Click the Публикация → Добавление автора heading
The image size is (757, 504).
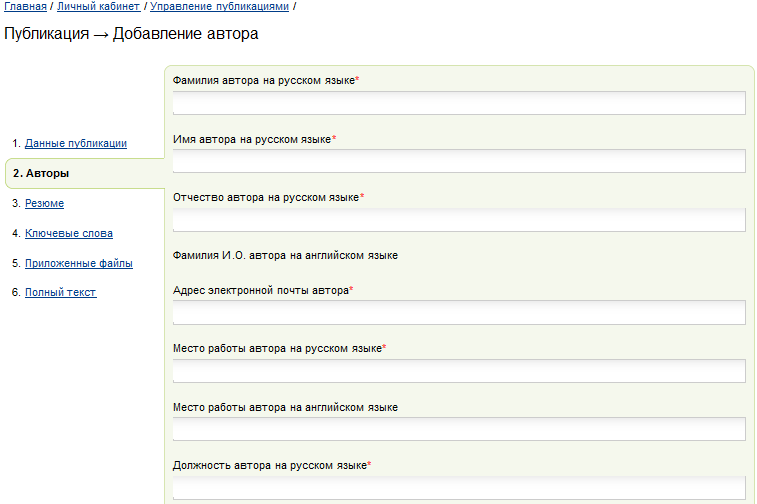tap(131, 34)
